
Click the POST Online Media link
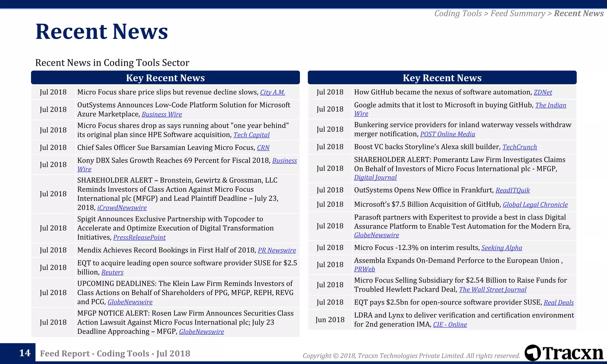click(x=448, y=134)
